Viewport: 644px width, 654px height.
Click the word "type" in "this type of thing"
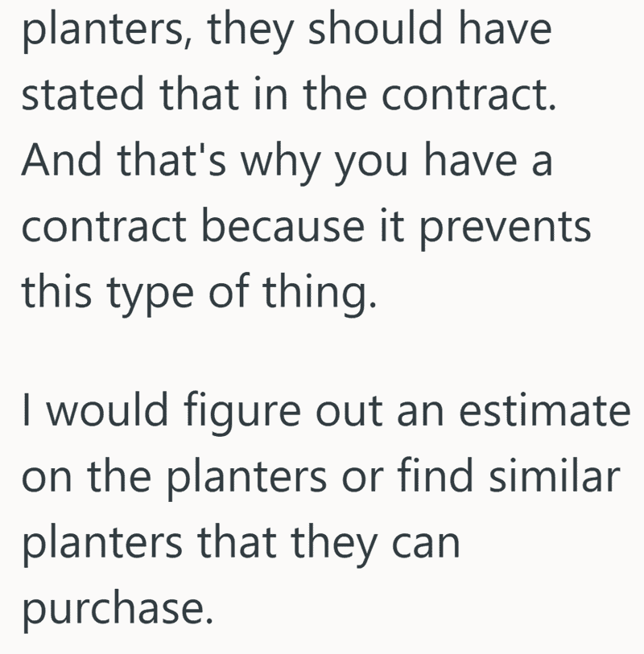[150, 295]
